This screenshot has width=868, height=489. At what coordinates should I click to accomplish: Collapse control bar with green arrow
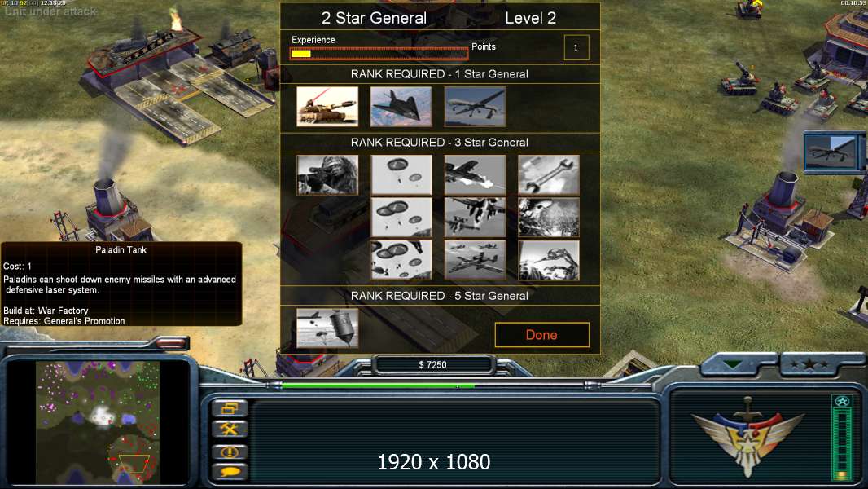tap(733, 364)
